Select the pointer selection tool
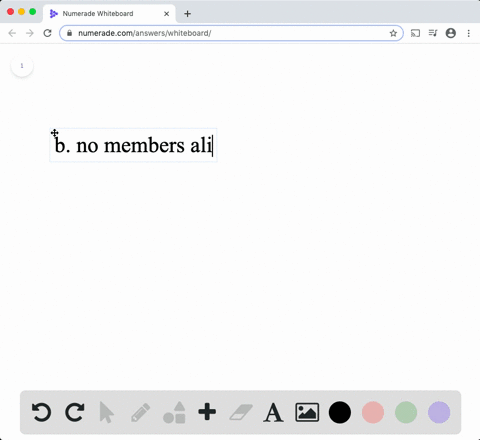 107,413
